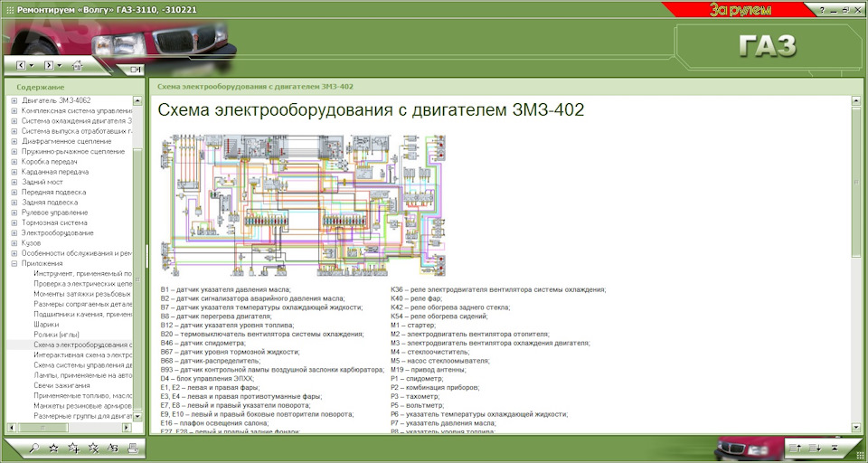Viewport: 868px width, 463px height.
Task: Click 'B1 – датчик указателя давления масла' text
Action: pyautogui.click(x=226, y=289)
